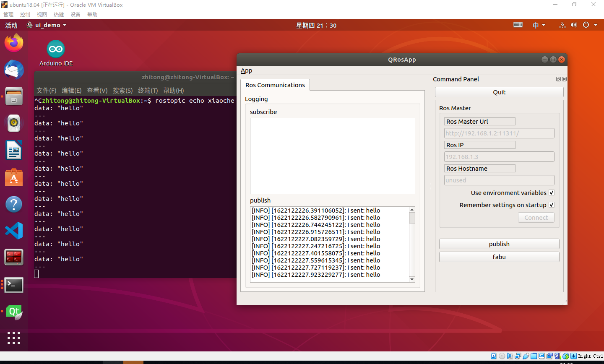
Task: Open the terminal app from the dock
Action: point(14,285)
